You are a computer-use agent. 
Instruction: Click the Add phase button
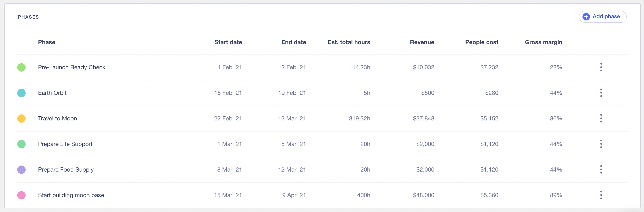(x=602, y=17)
